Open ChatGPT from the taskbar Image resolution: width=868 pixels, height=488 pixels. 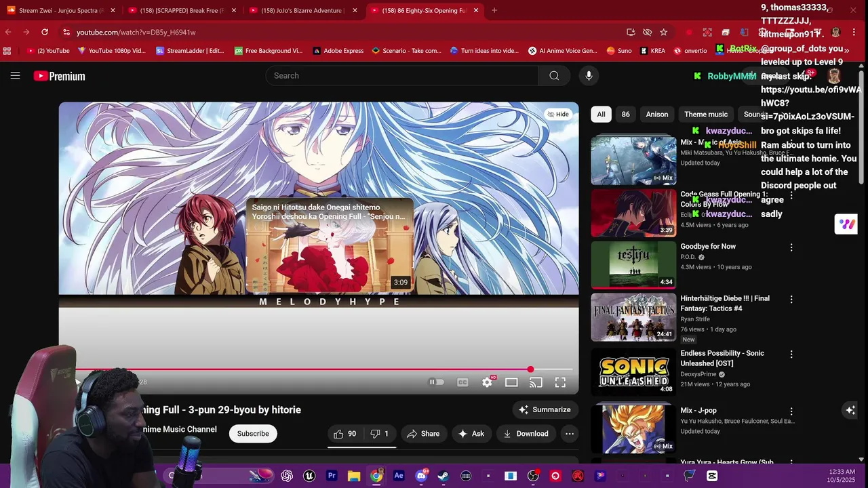(x=287, y=476)
